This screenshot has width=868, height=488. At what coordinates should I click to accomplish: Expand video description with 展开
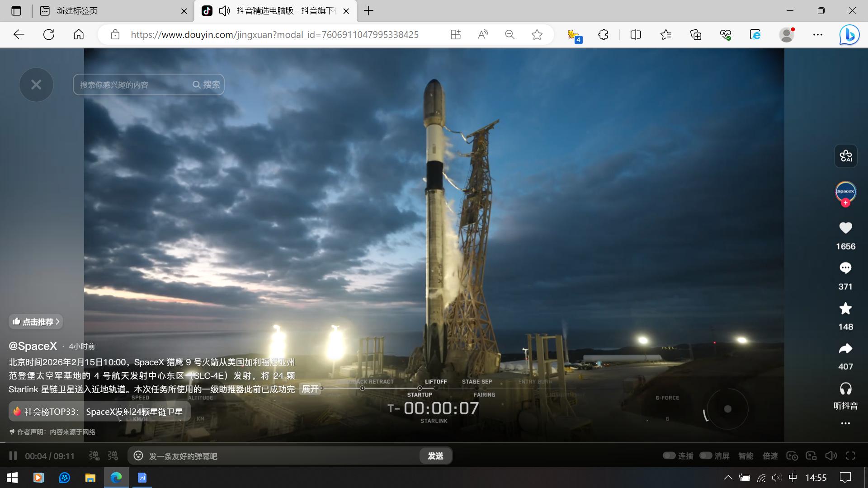(x=310, y=389)
